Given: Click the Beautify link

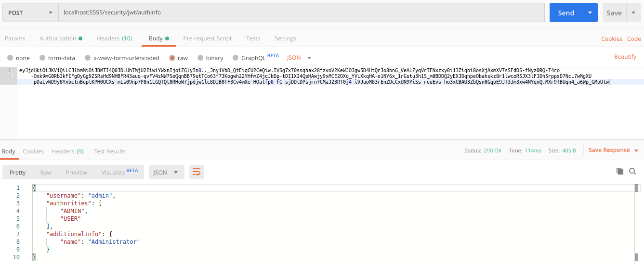Looking at the screenshot, I should (625, 57).
